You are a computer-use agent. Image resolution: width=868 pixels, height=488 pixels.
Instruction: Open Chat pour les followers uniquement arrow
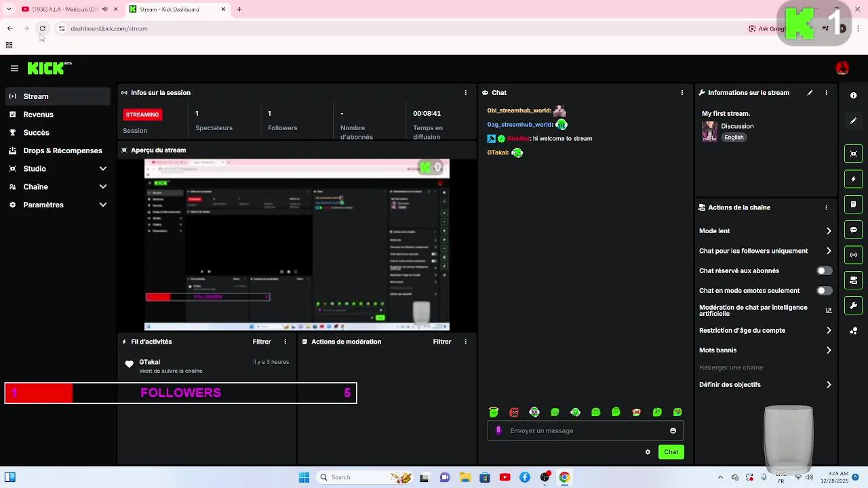[829, 251]
